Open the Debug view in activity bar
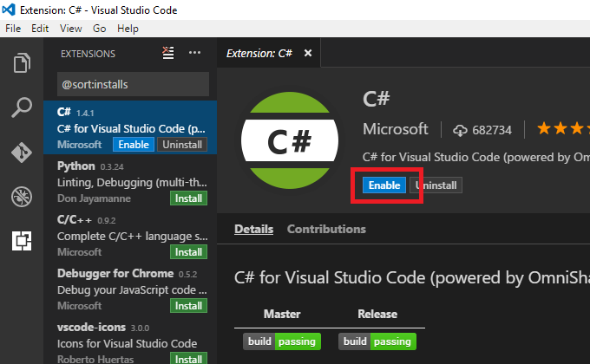Screen dimensions: 590x364 22,197
